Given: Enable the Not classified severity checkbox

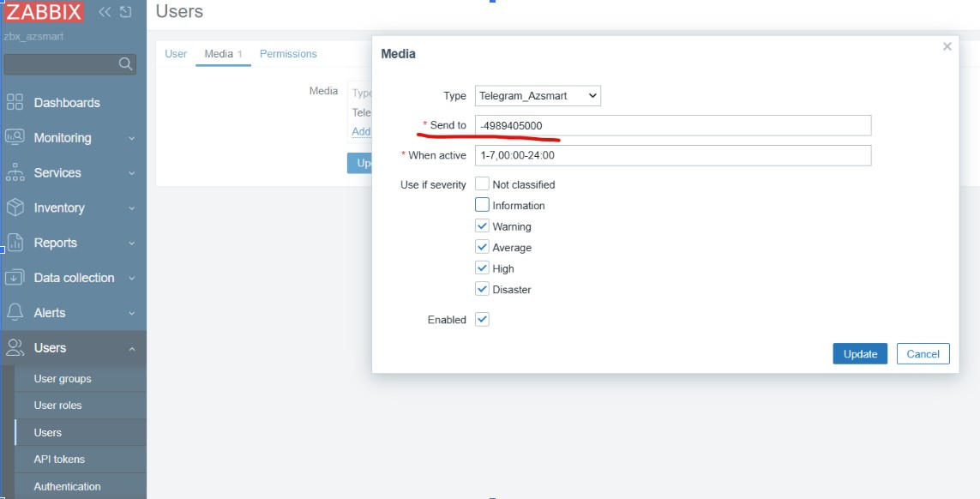Looking at the screenshot, I should pyautogui.click(x=482, y=184).
